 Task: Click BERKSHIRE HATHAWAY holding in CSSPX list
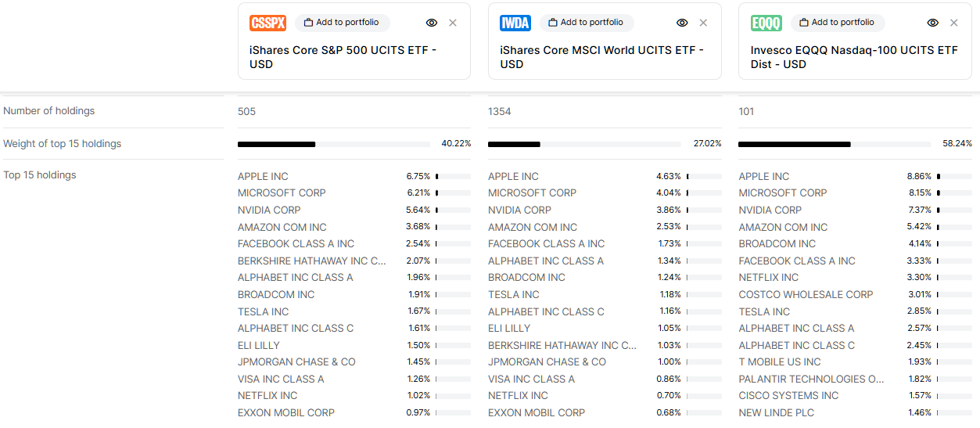[311, 261]
